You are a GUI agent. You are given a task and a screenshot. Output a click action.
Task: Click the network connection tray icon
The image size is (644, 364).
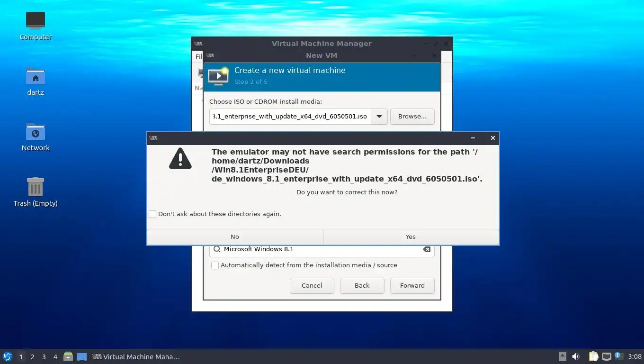tap(607, 356)
